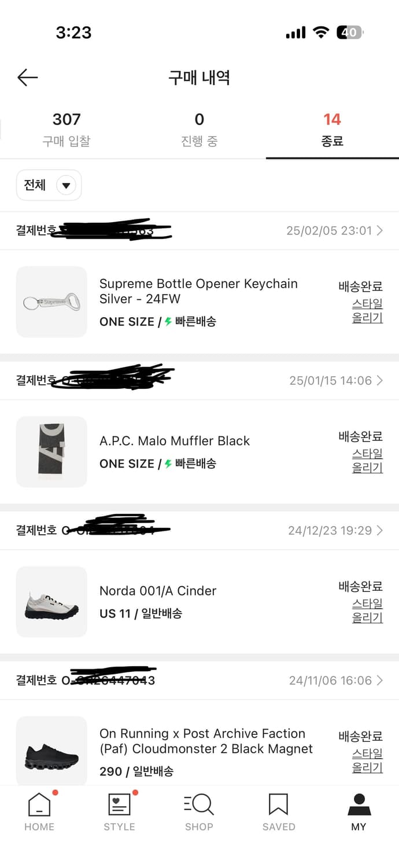
Task: Open the 구매 입찰 tab showing 307
Action: (66, 127)
